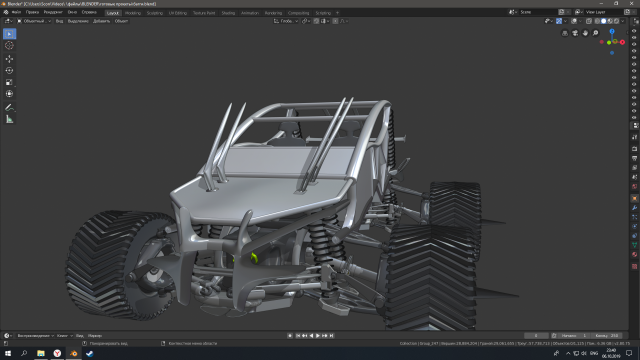Jump to the timeline end frame
Viewport: 640px width, 360px height.
tap(332, 336)
